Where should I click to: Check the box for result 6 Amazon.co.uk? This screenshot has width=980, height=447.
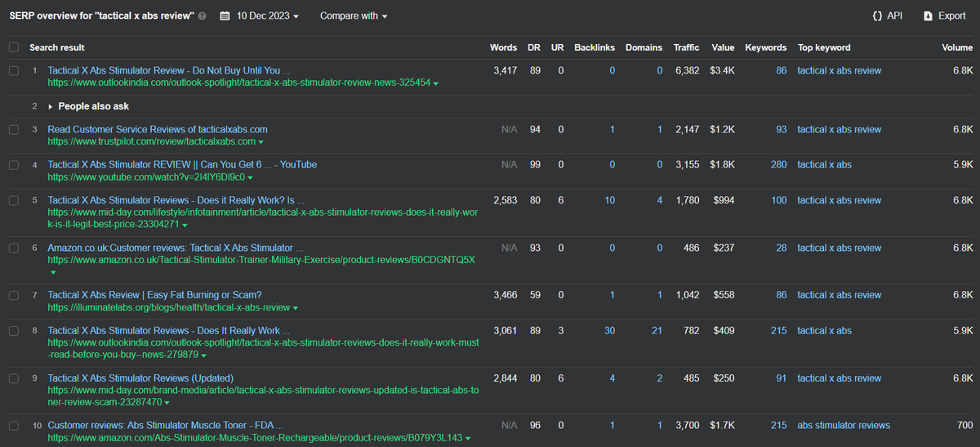[13, 248]
